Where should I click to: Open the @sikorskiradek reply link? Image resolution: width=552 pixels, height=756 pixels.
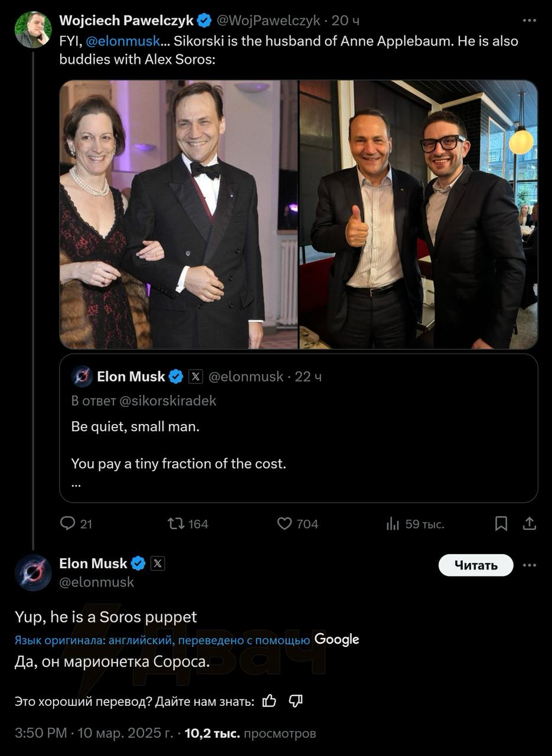coord(168,400)
